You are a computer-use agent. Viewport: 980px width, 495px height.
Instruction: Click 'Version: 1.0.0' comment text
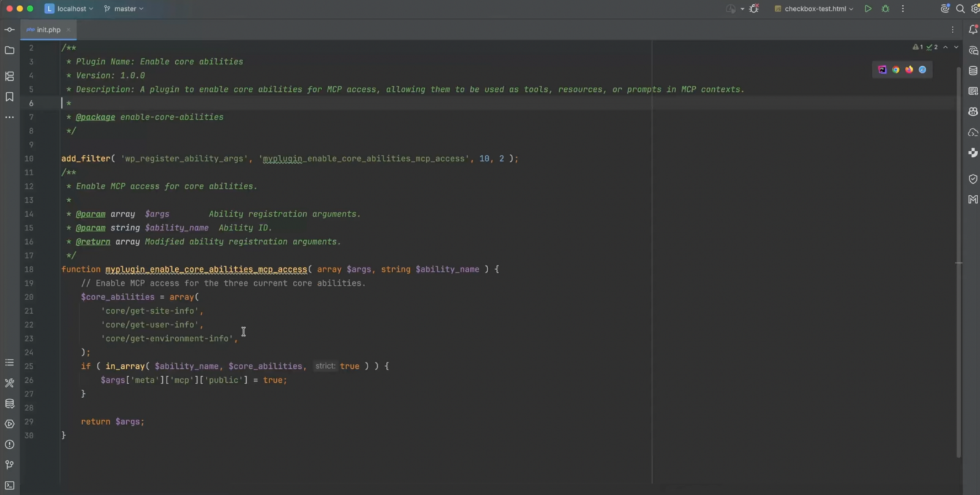click(x=110, y=76)
